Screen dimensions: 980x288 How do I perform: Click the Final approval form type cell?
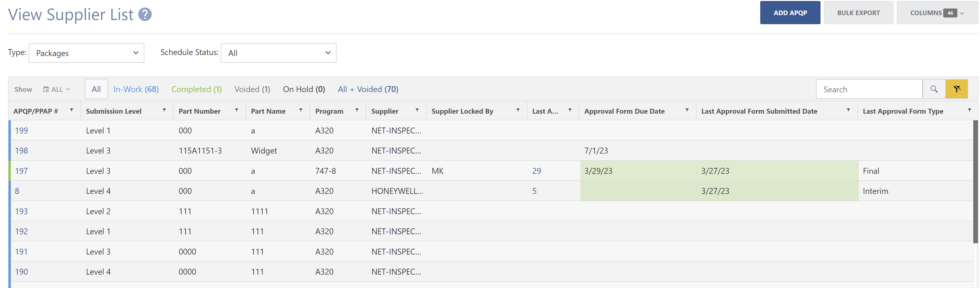[871, 171]
